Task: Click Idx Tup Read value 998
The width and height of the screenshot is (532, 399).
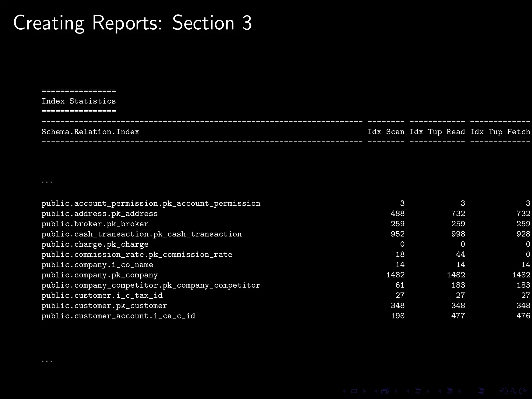Action: (458, 234)
